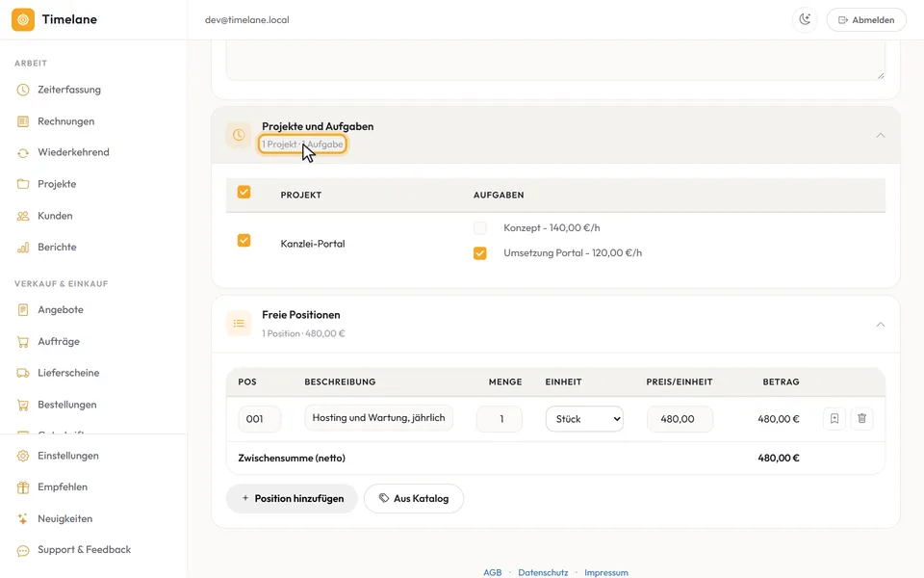Click the Lieferscheine truck icon

pyautogui.click(x=23, y=373)
